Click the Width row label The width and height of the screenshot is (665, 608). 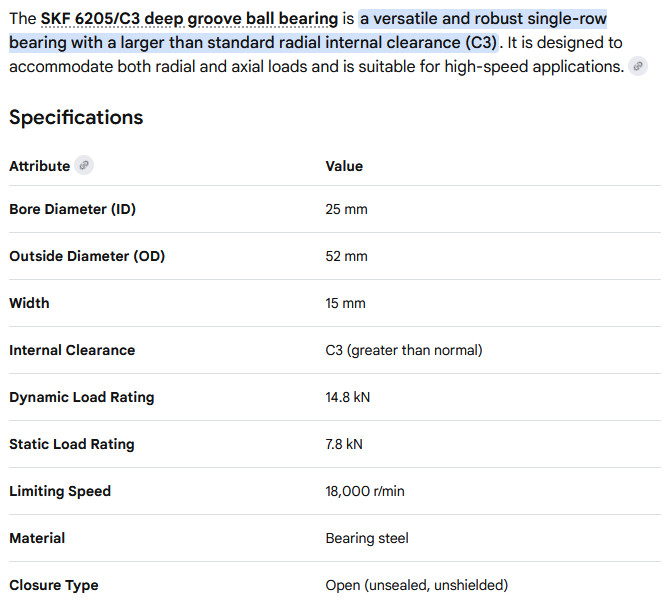pos(29,303)
